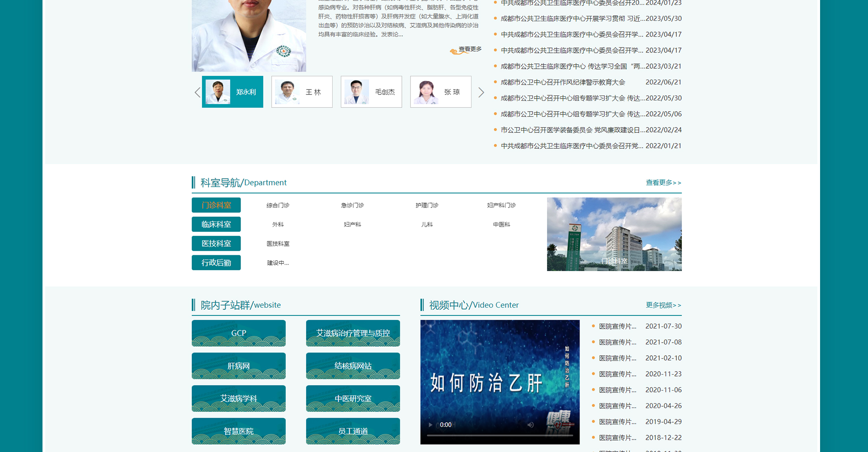Viewport: 868px width, 452px height.
Task: Visit the 智慧医院 sub-site
Action: (238, 431)
